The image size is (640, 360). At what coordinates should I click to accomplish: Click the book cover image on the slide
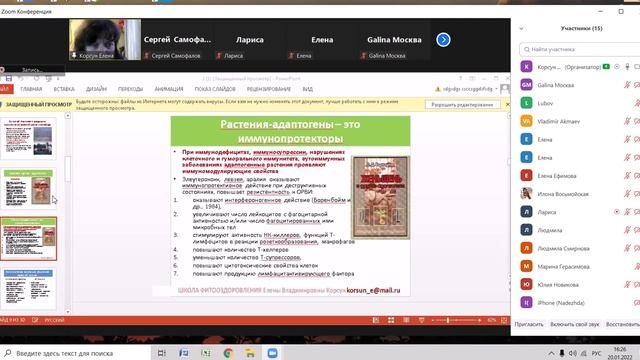click(380, 197)
